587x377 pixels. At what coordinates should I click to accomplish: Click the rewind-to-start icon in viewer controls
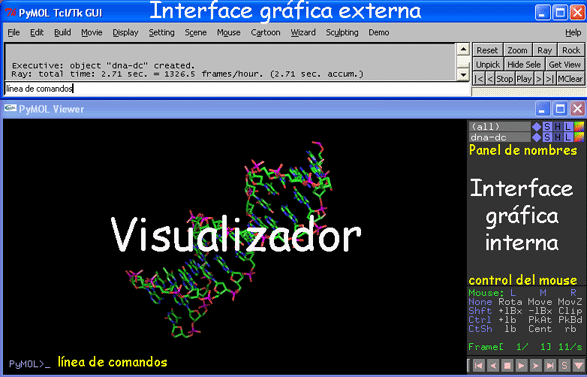click(479, 365)
